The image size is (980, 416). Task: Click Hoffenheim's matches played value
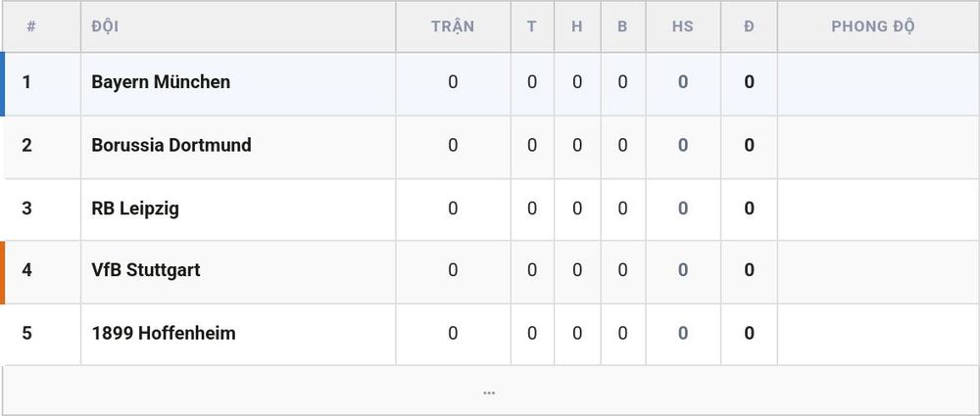click(x=453, y=333)
